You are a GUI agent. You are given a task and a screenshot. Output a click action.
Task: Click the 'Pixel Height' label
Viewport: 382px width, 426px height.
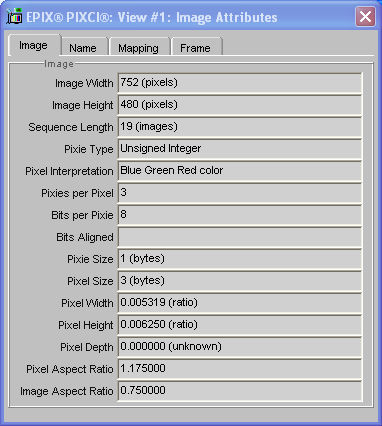click(x=86, y=325)
